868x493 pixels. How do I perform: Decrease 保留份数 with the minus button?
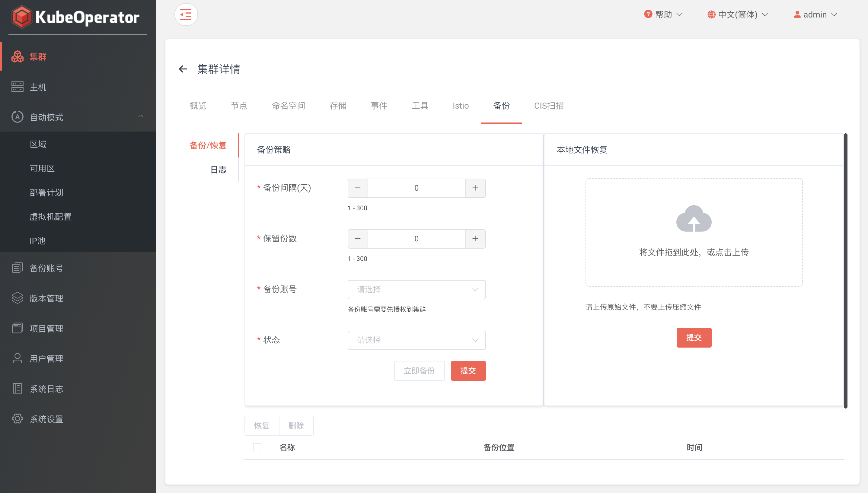pos(358,239)
